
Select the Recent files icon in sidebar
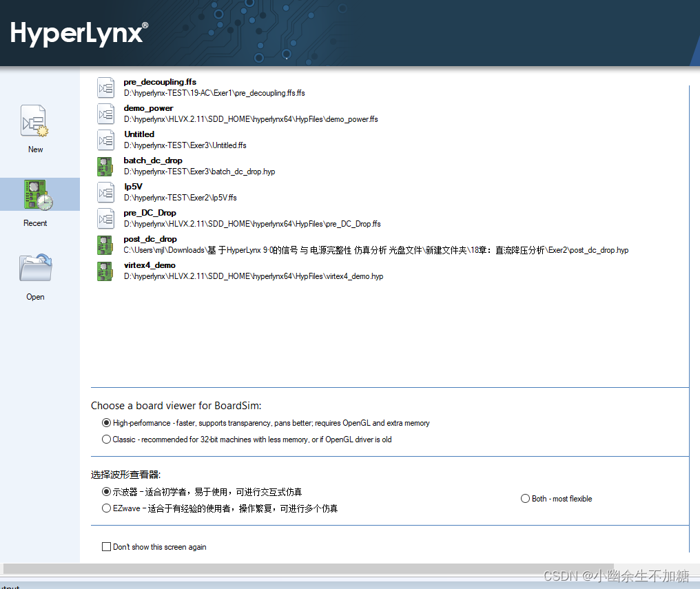tap(35, 195)
